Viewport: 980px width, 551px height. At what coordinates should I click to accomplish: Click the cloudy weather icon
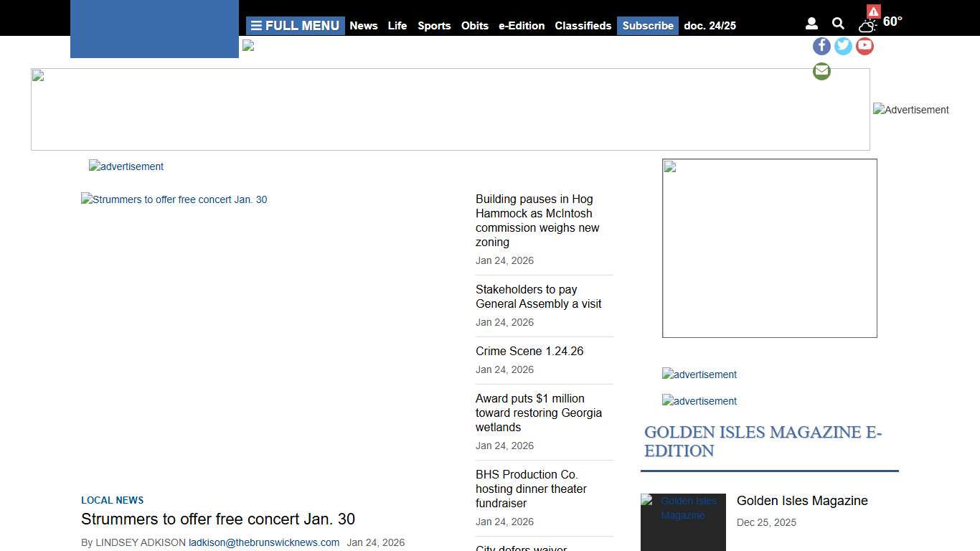click(865, 25)
